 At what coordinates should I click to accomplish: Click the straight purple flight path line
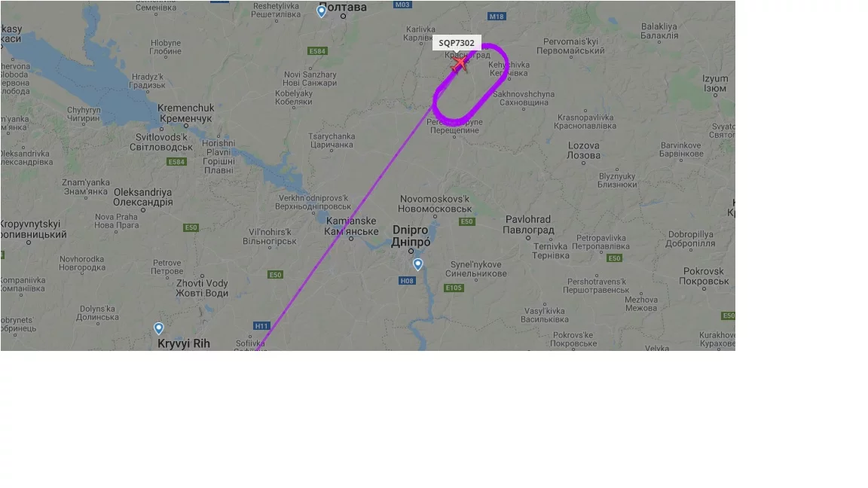pyautogui.click(x=344, y=227)
